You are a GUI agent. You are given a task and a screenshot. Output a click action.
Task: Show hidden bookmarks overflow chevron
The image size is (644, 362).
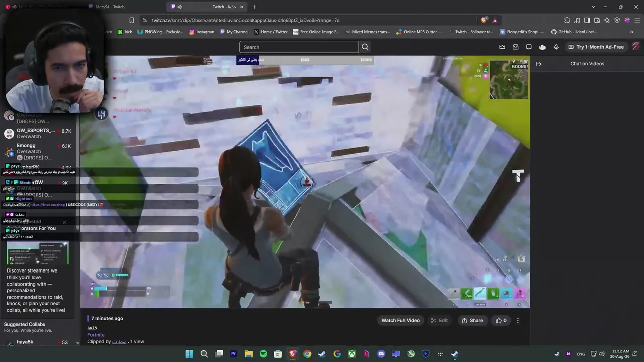[x=632, y=32]
